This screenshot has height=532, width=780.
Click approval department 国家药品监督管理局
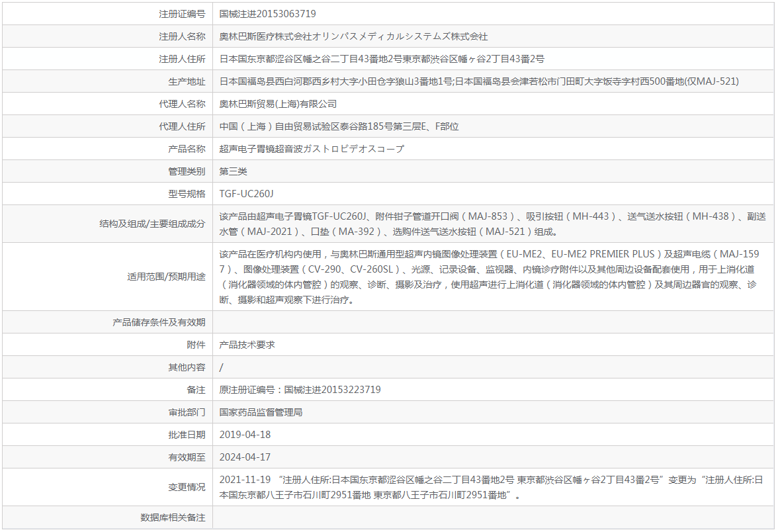(261, 412)
